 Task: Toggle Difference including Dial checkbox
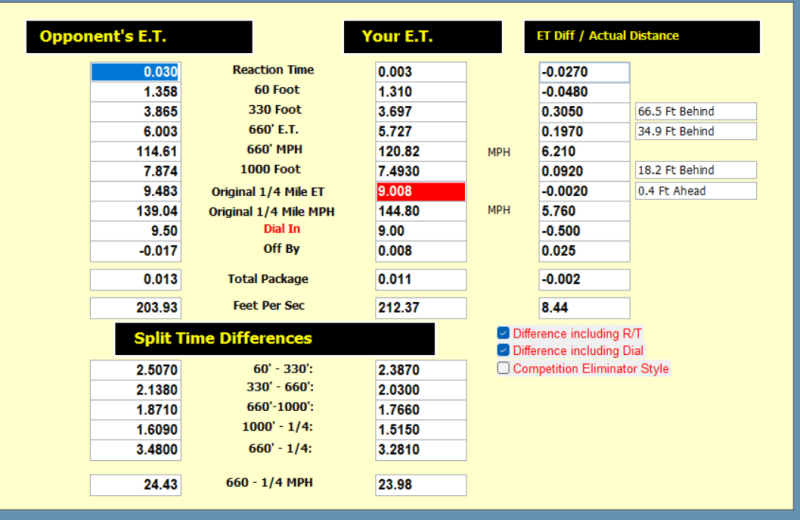tap(503, 351)
